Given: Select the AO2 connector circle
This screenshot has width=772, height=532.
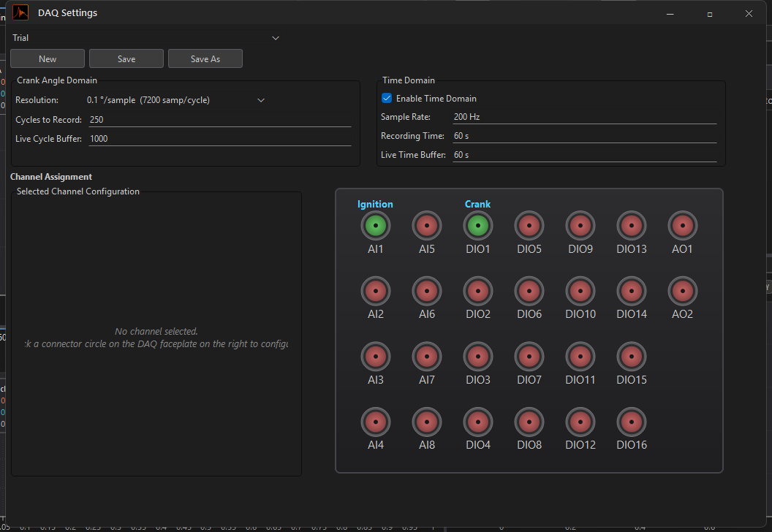Looking at the screenshot, I should (x=683, y=291).
